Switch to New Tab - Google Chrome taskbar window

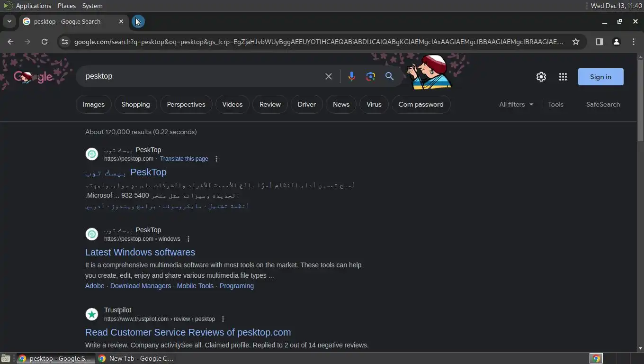click(136, 358)
